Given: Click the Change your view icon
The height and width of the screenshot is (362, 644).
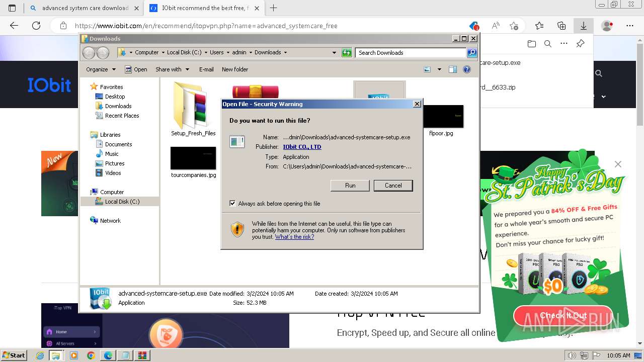Looking at the screenshot, I should 427,69.
